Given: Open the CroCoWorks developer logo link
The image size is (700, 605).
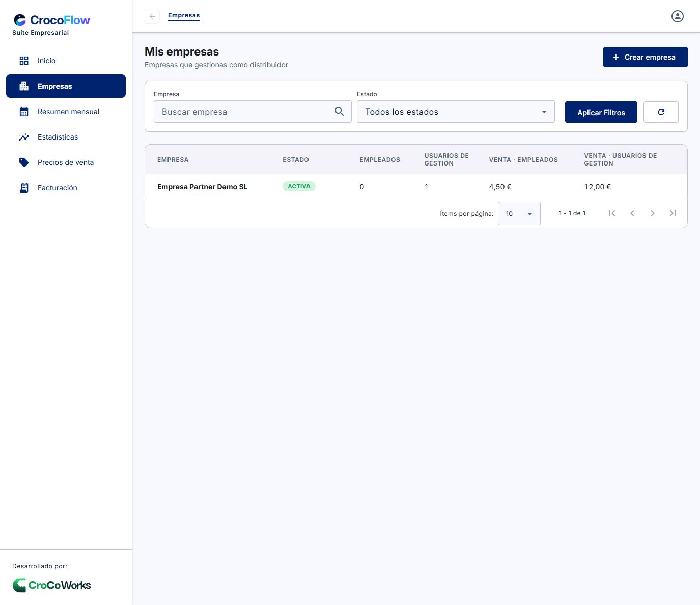Looking at the screenshot, I should [x=51, y=585].
